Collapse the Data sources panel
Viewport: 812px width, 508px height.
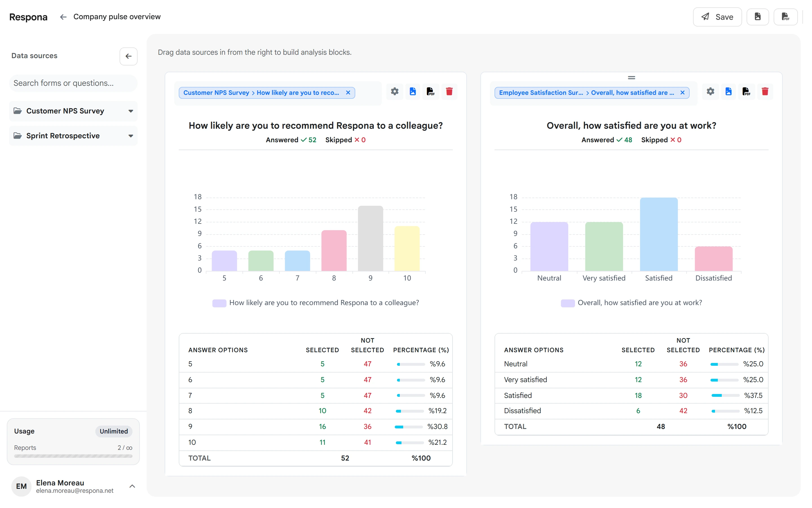129,56
